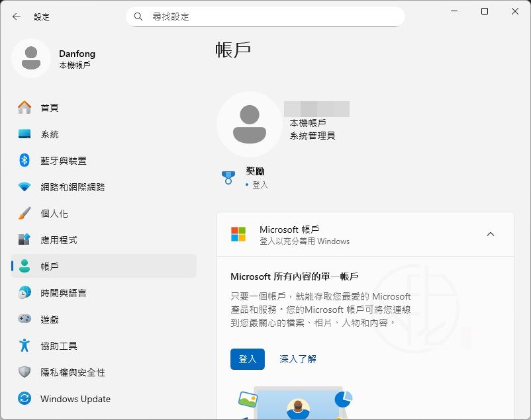Click the 個人化 paintbrush icon
The height and width of the screenshot is (420, 531).
[x=24, y=213]
